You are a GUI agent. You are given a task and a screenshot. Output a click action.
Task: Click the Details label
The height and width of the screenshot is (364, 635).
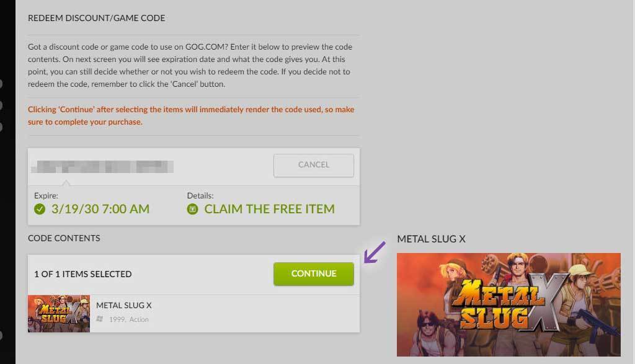click(x=200, y=195)
